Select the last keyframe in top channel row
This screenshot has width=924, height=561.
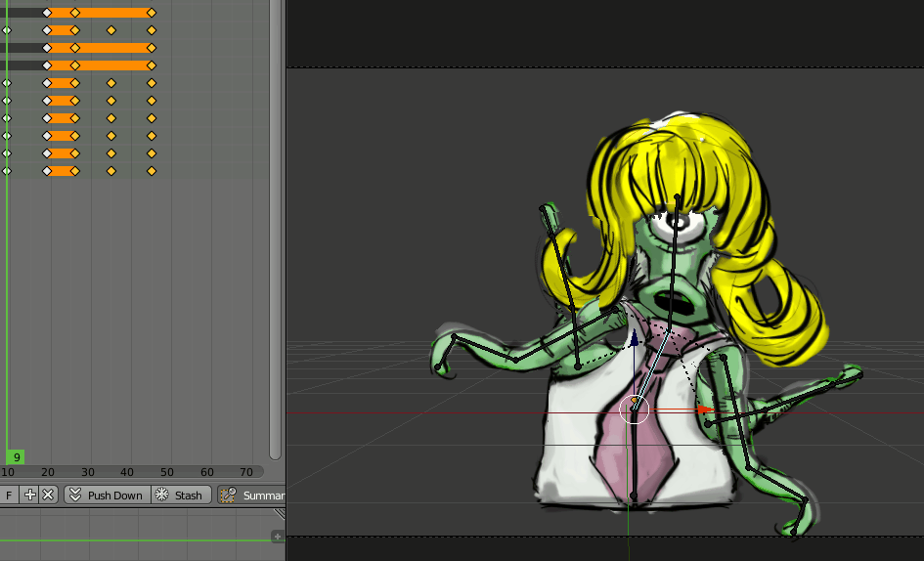coord(152,13)
